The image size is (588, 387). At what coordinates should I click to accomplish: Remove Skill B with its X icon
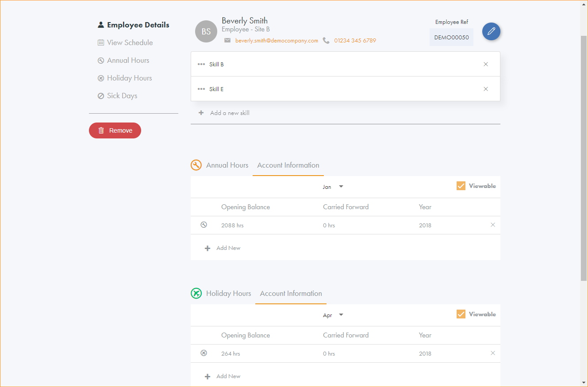point(486,64)
